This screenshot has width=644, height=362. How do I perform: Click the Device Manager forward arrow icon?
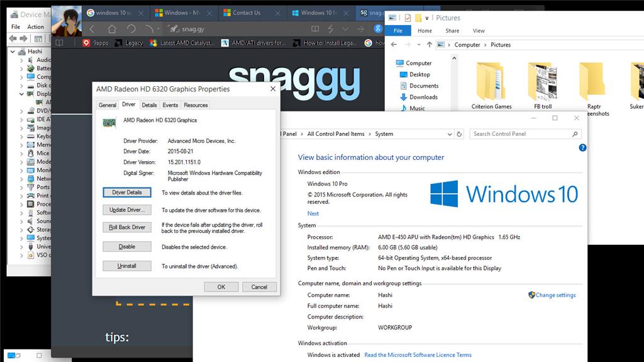pos(24,38)
